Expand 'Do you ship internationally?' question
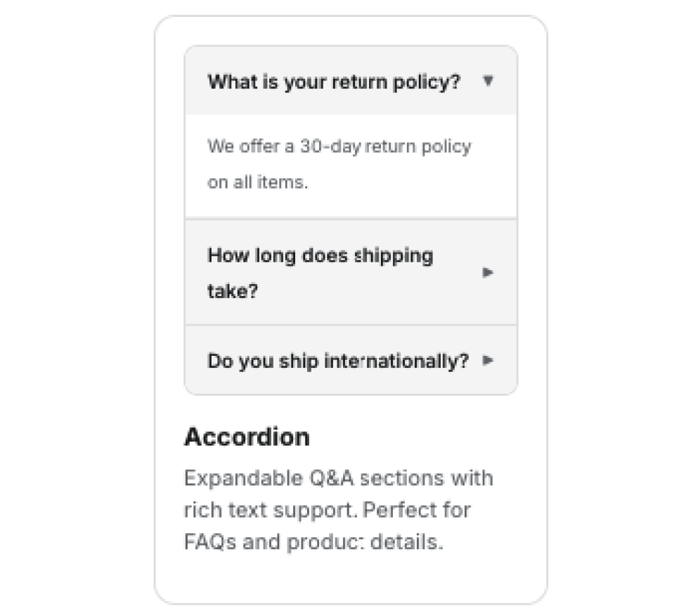This screenshot has width=700, height=616. tap(337, 361)
